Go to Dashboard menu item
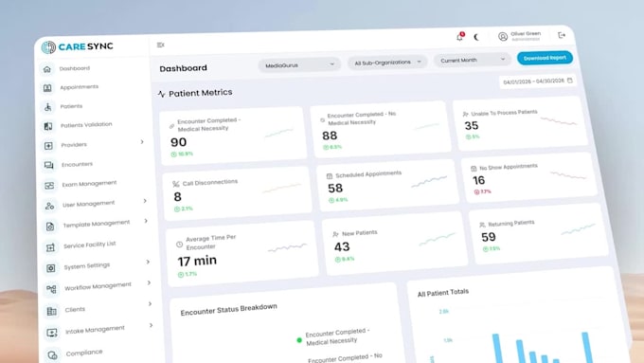 [x=74, y=68]
